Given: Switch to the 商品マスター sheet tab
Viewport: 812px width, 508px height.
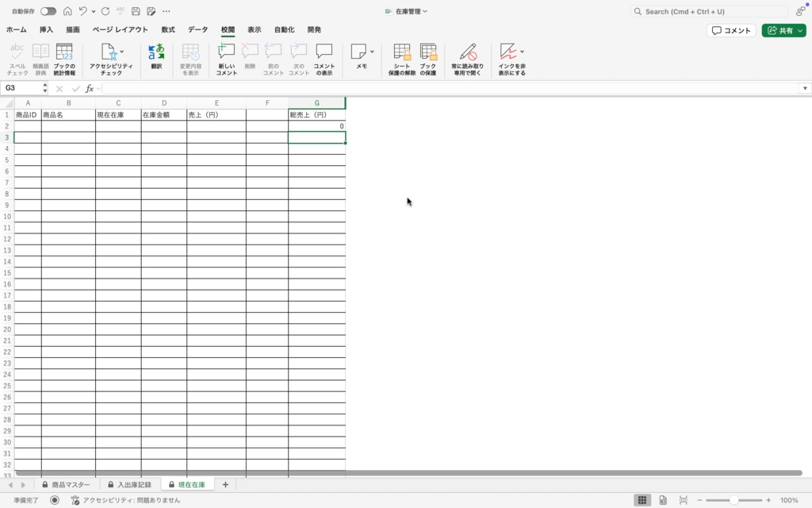Looking at the screenshot, I should click(x=66, y=485).
